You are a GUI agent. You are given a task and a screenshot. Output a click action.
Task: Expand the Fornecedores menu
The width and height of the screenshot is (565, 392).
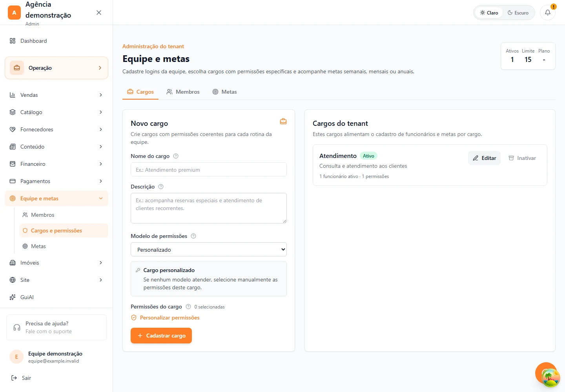pyautogui.click(x=56, y=129)
